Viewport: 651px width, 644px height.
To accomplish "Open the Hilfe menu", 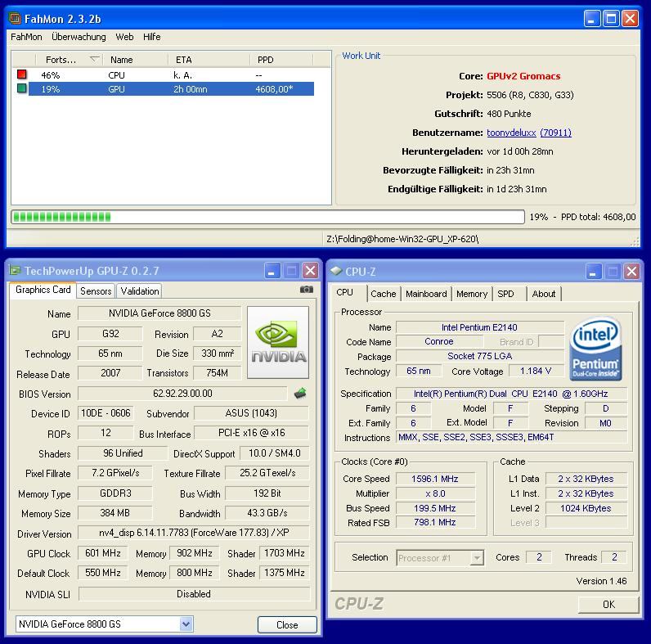I will click(151, 37).
